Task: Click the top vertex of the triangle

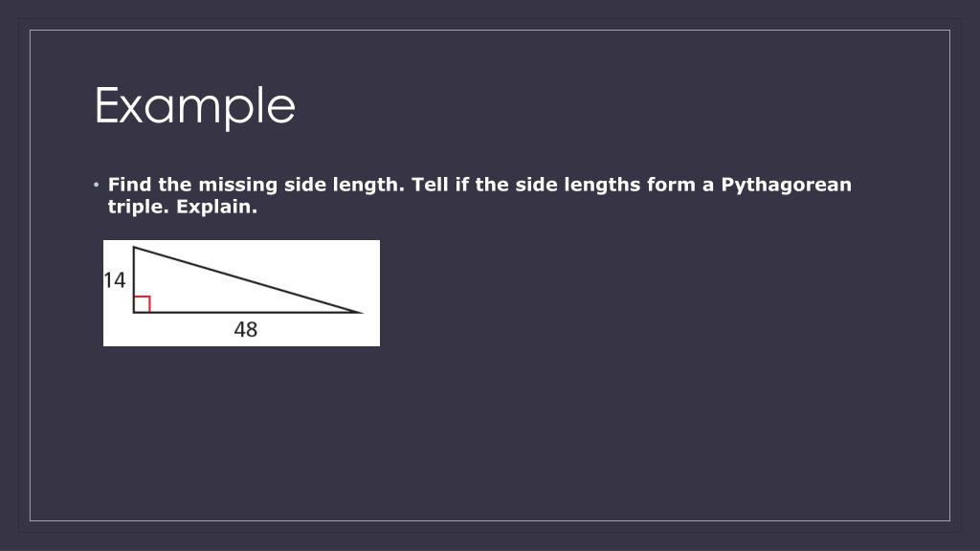Action: pos(134,248)
